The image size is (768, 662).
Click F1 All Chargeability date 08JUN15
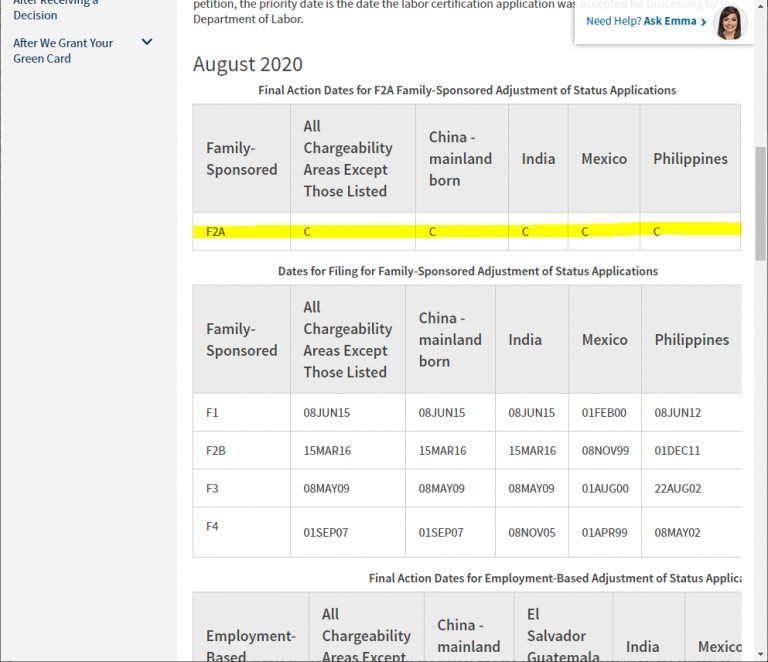[x=327, y=413]
